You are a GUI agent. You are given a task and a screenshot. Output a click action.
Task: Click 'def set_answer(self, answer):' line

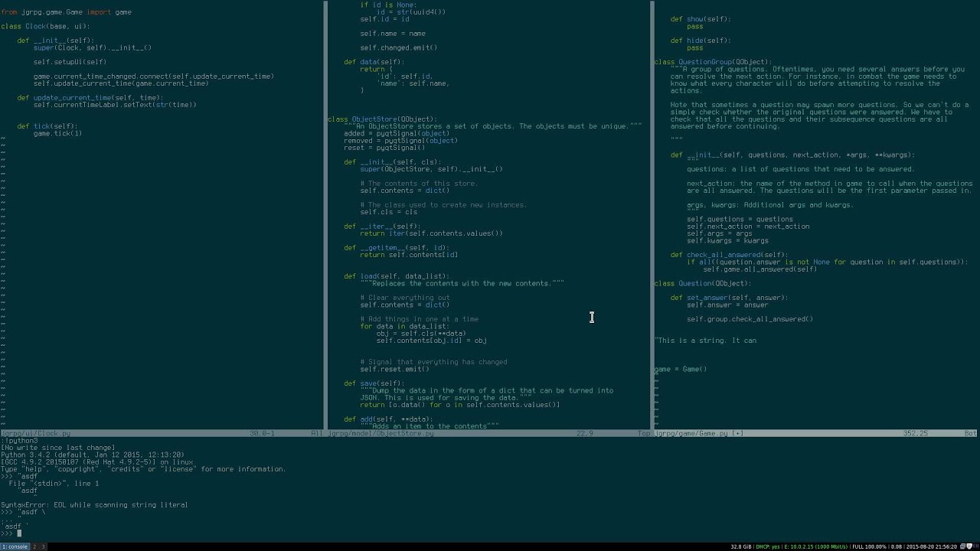(x=729, y=298)
